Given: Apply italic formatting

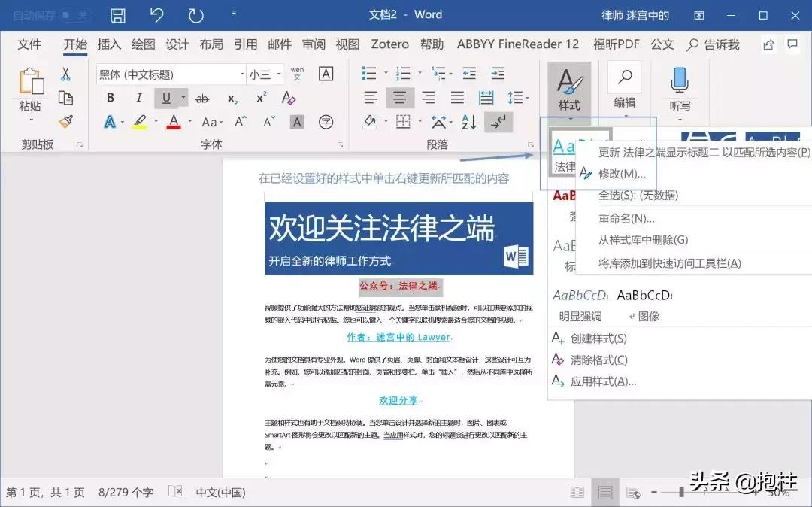Looking at the screenshot, I should (139, 98).
